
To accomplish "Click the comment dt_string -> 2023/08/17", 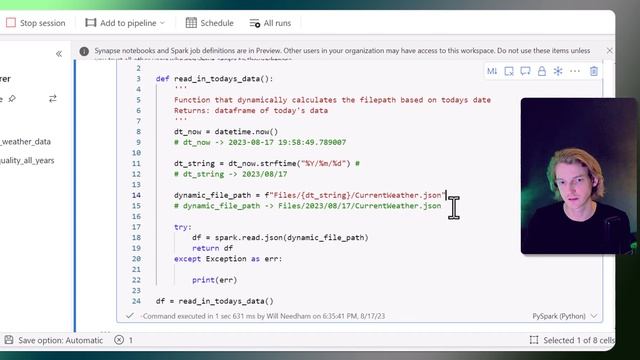I will [x=230, y=174].
